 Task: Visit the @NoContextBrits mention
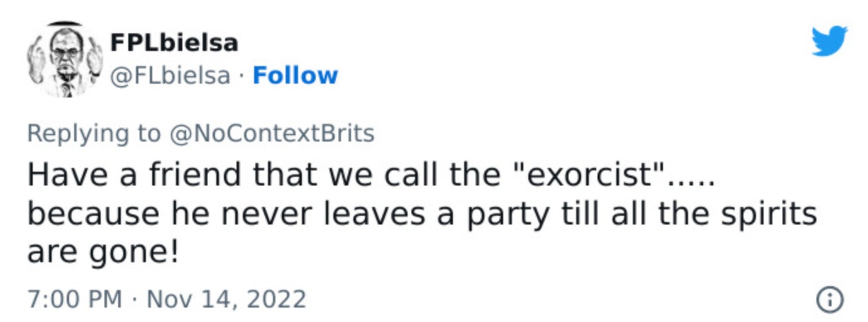[271, 133]
